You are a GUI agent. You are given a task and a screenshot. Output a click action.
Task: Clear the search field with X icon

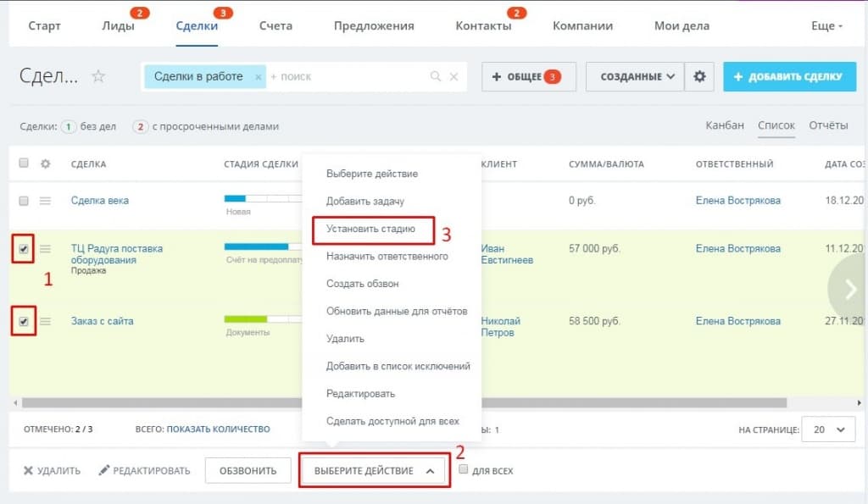pyautogui.click(x=453, y=76)
